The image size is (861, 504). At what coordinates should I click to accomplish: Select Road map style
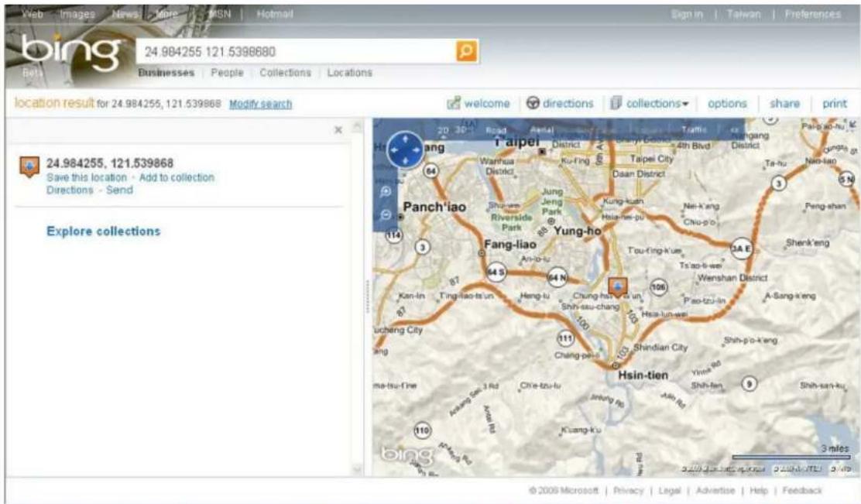(x=496, y=130)
